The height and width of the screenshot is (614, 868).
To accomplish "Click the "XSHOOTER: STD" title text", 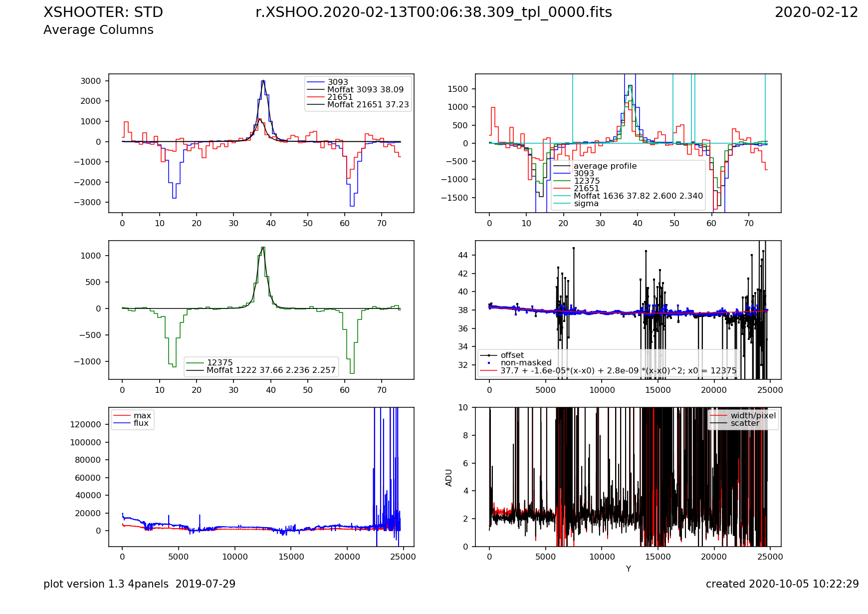I will [x=103, y=12].
